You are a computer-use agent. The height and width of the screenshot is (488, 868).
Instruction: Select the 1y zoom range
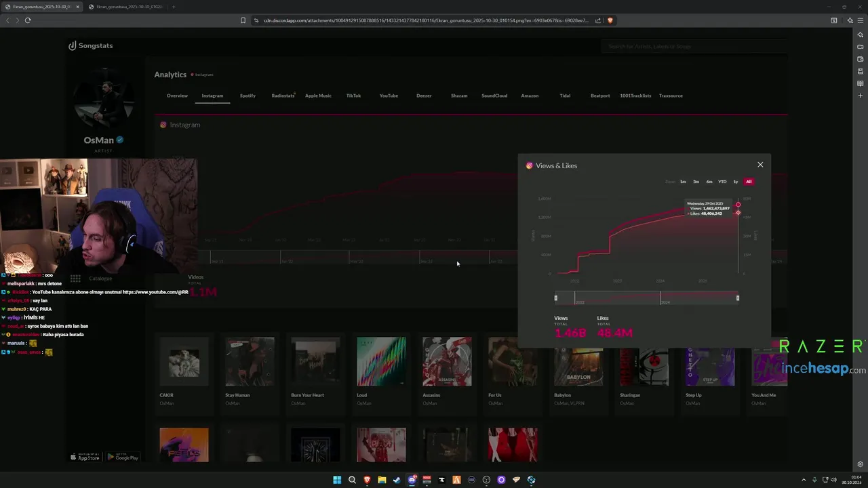(x=736, y=182)
